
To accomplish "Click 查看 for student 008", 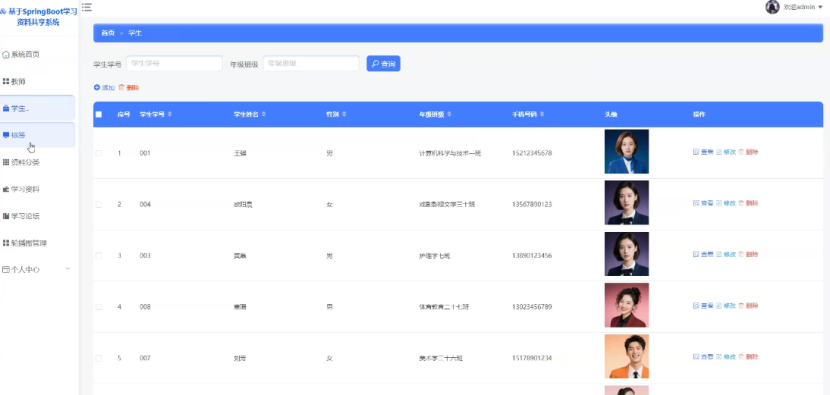I will click(x=703, y=306).
